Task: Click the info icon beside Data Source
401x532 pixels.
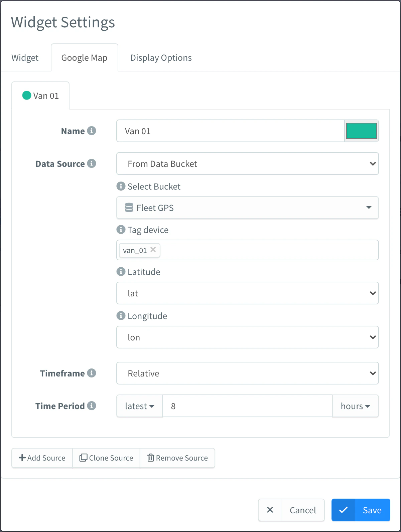Action: pyautogui.click(x=92, y=164)
